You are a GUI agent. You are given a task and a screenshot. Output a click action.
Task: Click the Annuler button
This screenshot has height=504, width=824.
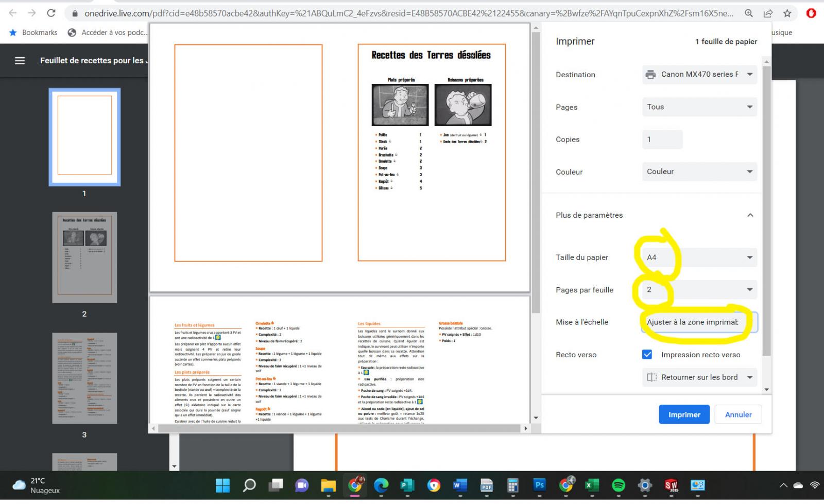tap(738, 414)
